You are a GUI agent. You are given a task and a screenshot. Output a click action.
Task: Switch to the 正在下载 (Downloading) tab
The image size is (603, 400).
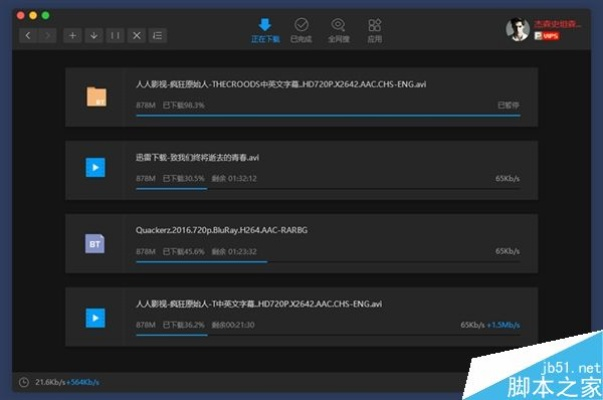[264, 30]
